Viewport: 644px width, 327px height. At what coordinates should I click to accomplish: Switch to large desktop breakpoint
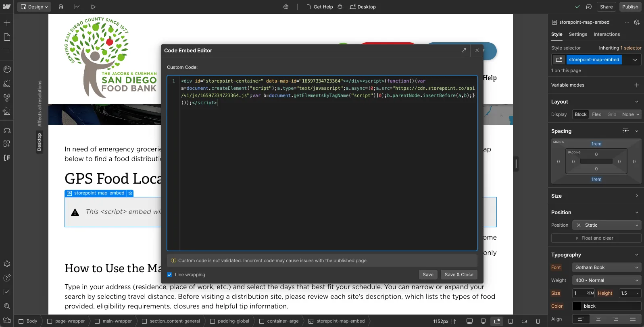(x=469, y=321)
